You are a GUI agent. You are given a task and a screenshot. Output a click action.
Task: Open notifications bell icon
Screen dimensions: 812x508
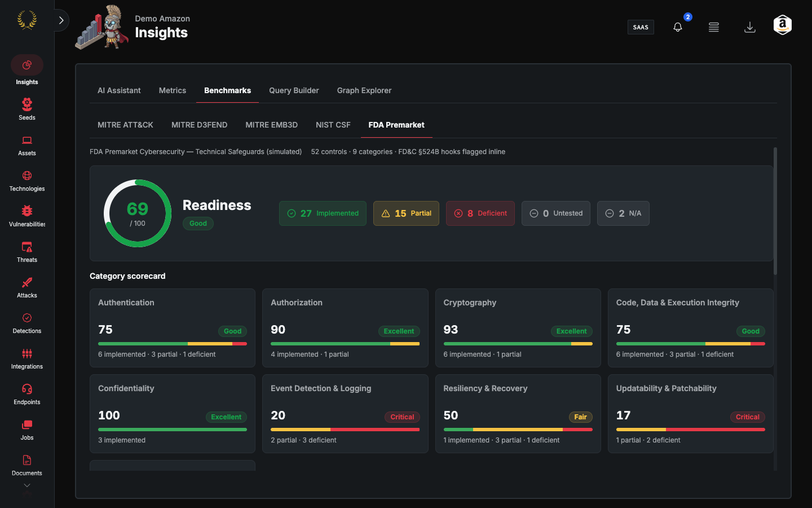678,27
